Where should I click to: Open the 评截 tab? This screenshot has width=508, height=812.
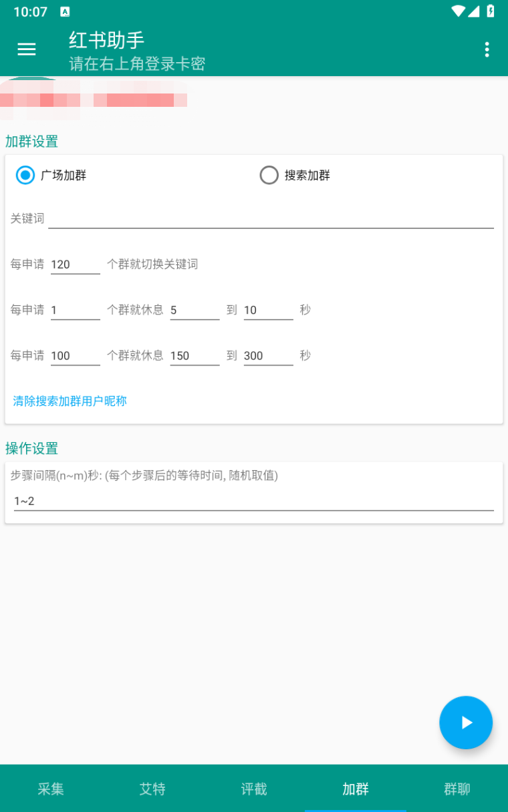tap(253, 789)
